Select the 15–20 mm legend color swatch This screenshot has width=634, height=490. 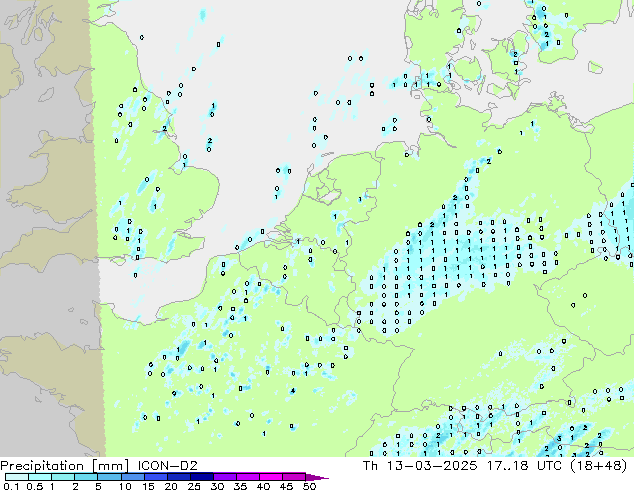[x=156, y=477]
